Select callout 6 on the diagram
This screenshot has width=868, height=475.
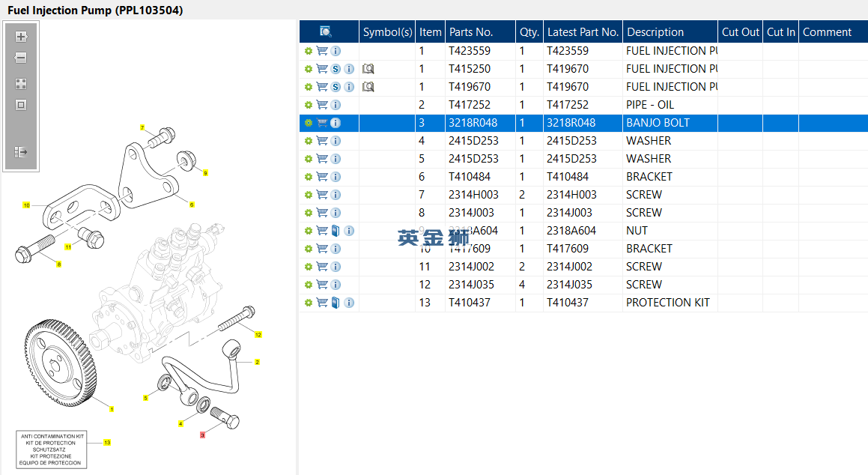(x=192, y=205)
